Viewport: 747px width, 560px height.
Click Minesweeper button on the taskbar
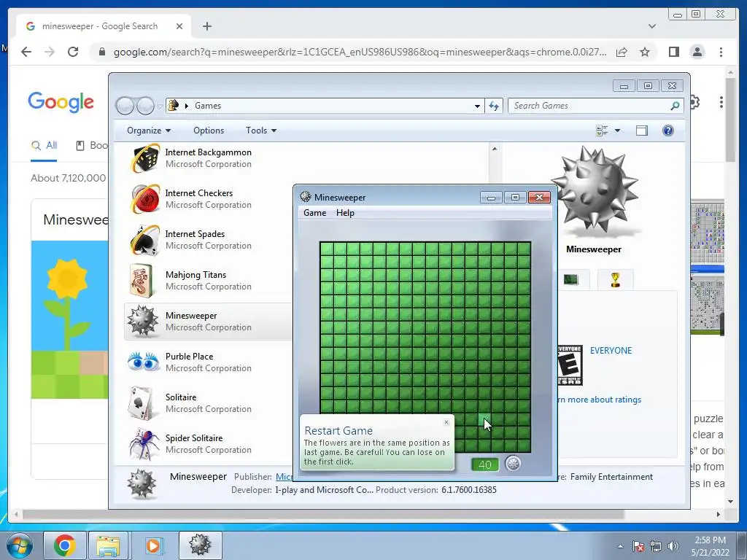click(x=200, y=545)
